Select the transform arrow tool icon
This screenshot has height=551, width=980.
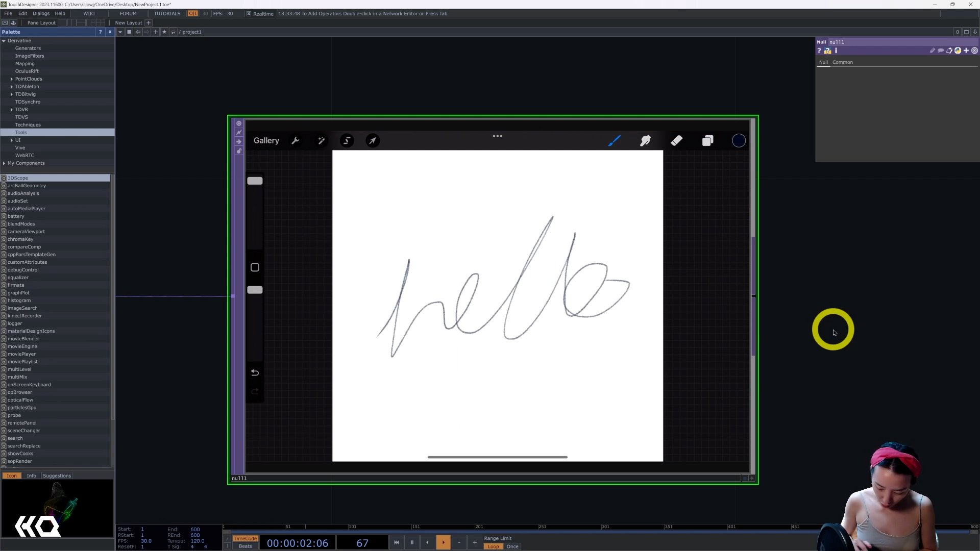pos(373,141)
